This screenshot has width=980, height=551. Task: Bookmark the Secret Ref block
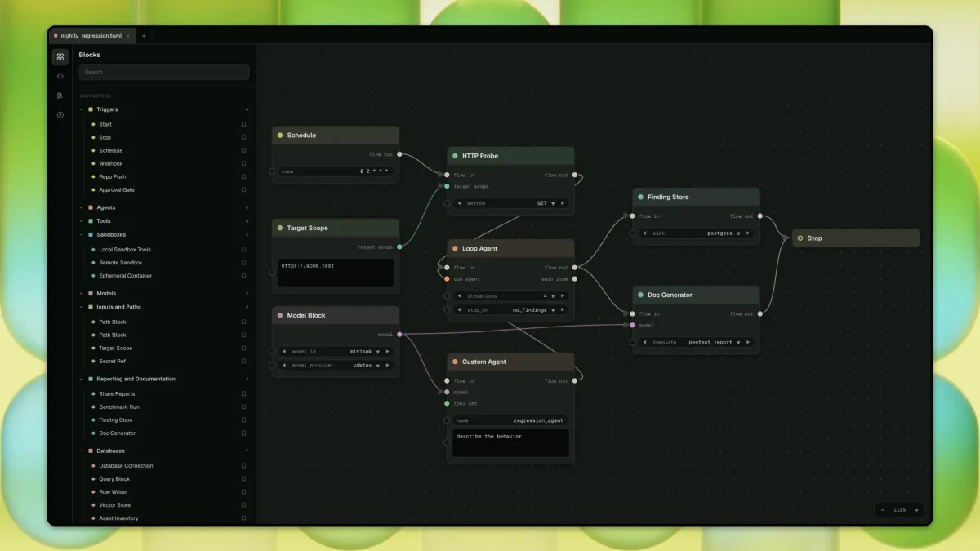point(243,361)
